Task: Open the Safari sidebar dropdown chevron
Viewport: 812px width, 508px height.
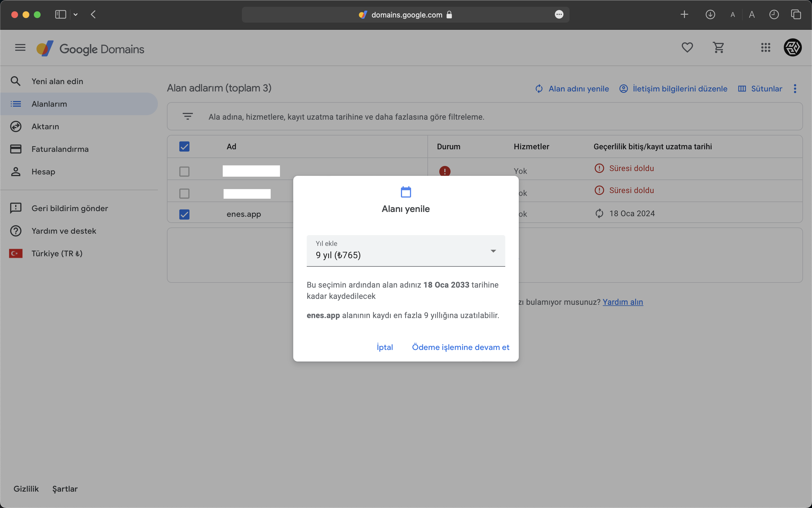Action: (x=76, y=14)
